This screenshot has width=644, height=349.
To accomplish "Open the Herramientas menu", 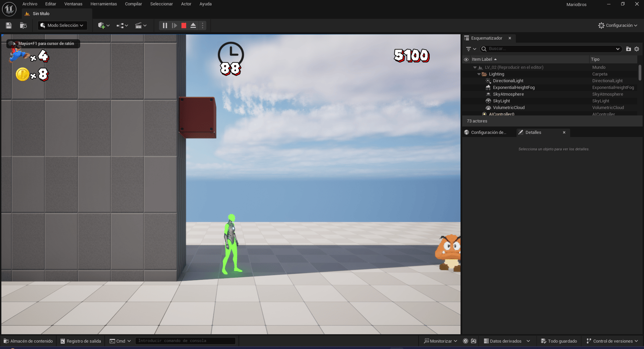I will [104, 4].
